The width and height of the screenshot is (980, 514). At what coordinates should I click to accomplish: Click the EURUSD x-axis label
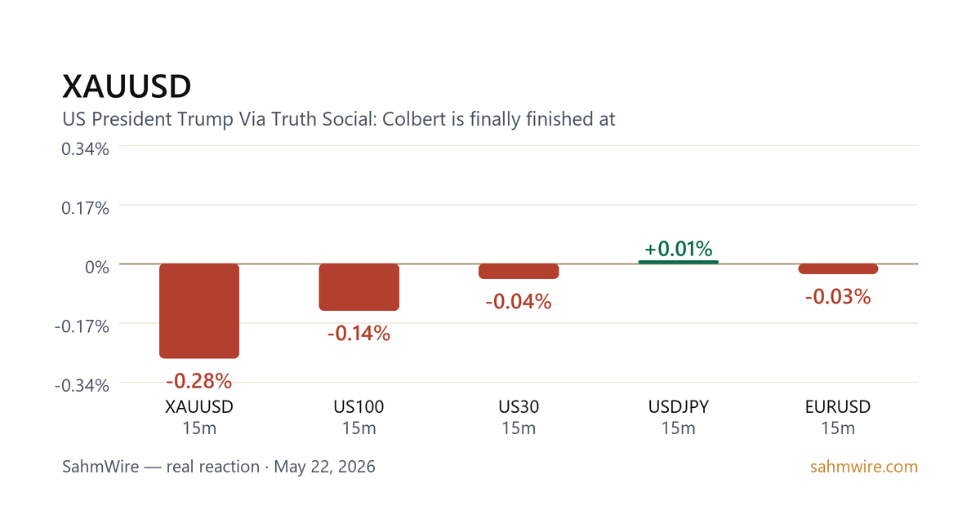pyautogui.click(x=838, y=406)
